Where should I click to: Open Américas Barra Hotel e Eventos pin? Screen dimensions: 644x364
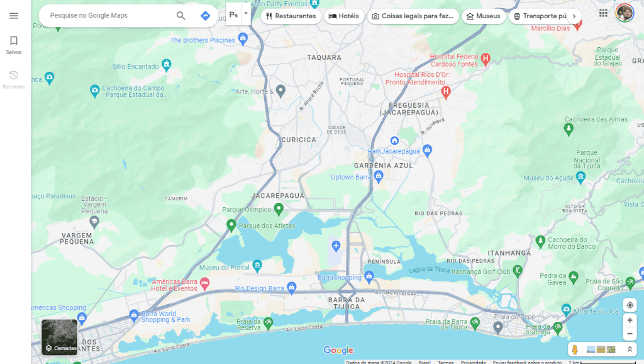click(204, 283)
